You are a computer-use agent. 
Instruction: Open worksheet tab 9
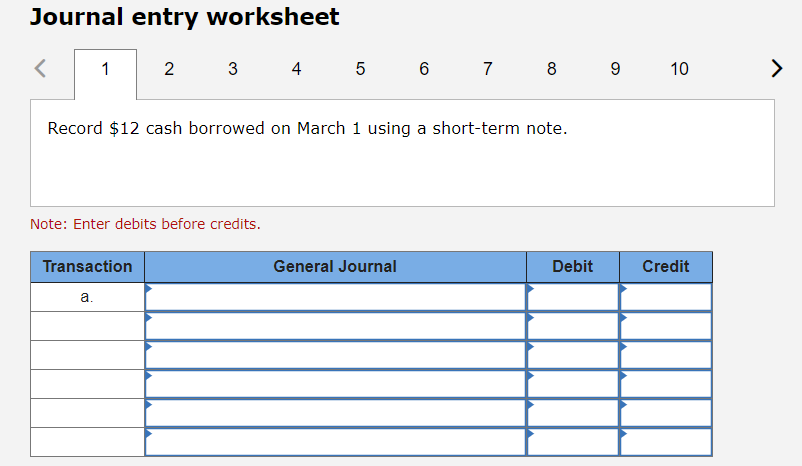[x=615, y=69]
